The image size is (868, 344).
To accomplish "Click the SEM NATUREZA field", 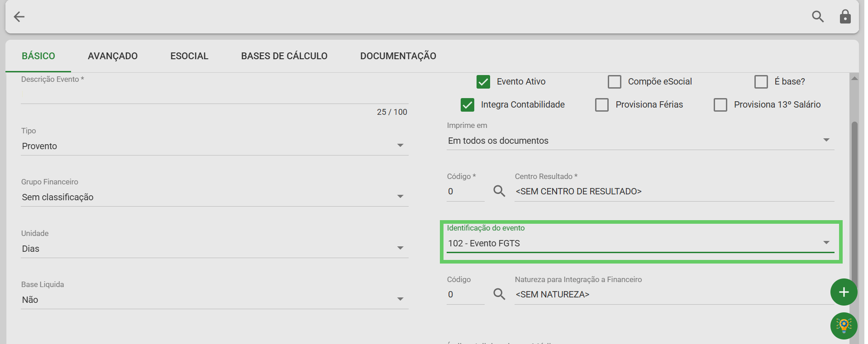I will tap(674, 294).
